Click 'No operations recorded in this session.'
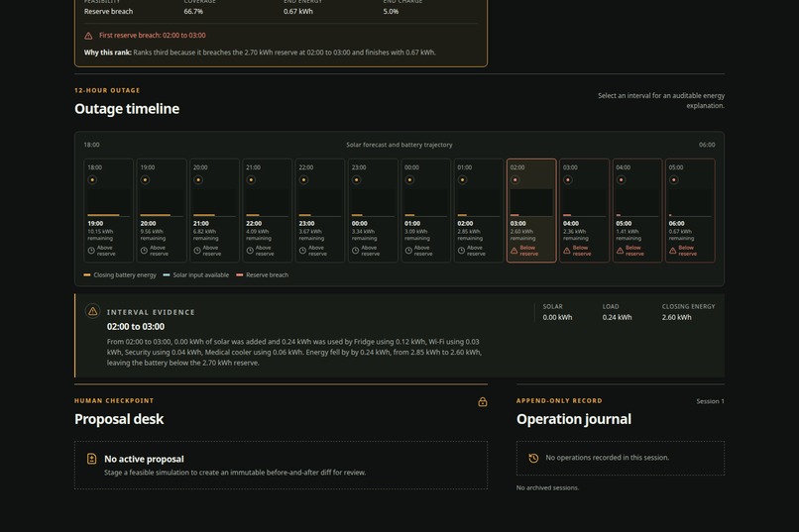Image resolution: width=799 pixels, height=532 pixels. (608, 457)
